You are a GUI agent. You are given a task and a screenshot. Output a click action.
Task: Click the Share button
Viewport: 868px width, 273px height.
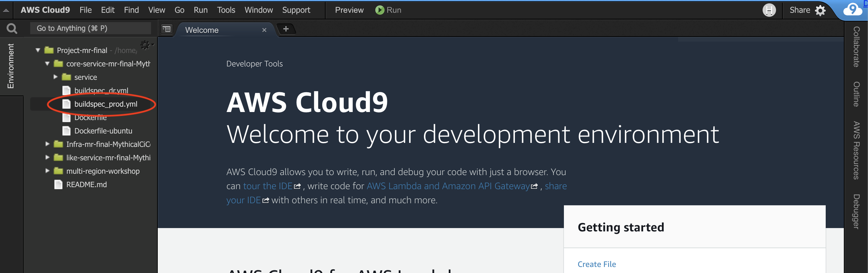tap(800, 10)
